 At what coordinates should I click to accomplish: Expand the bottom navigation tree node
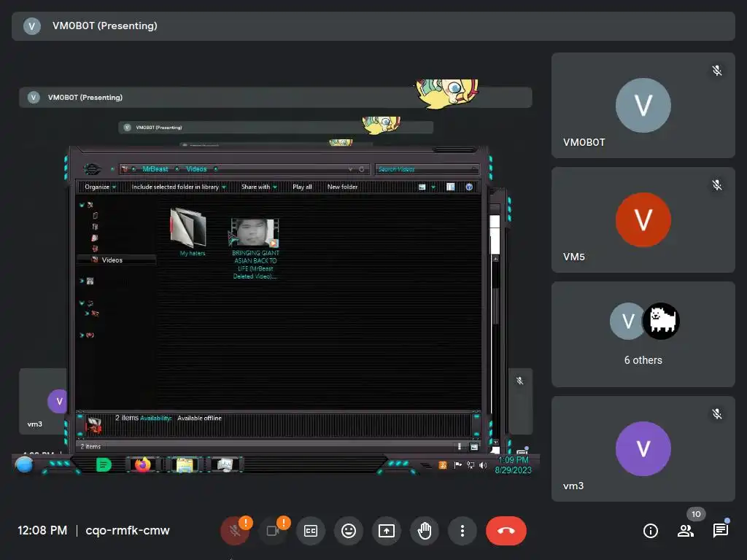[x=82, y=335]
